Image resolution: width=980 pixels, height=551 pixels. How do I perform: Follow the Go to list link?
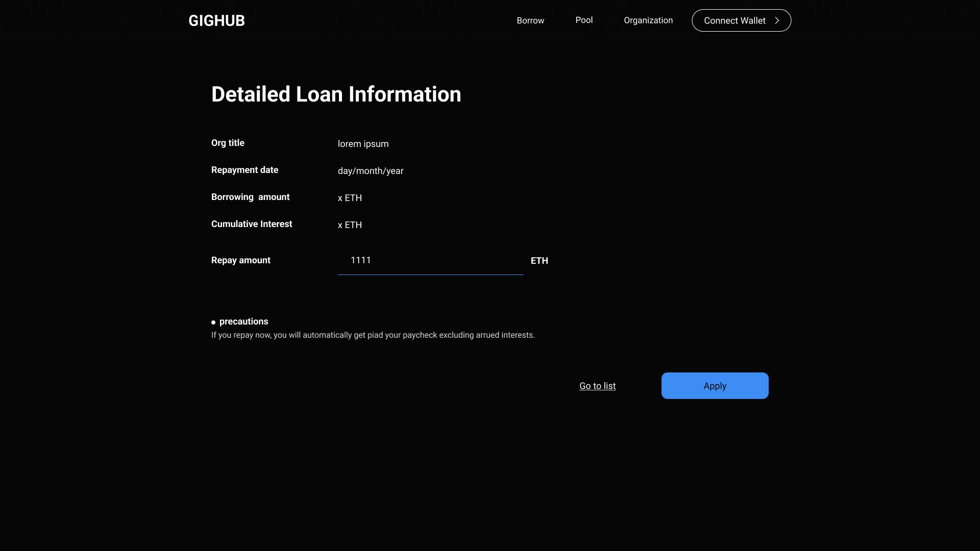[x=597, y=386]
